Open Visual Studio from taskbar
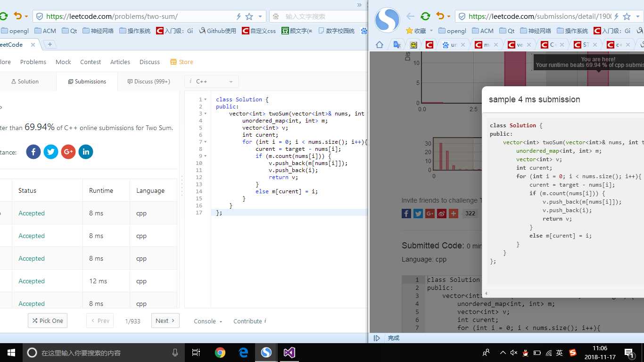644x362 pixels. [289, 353]
